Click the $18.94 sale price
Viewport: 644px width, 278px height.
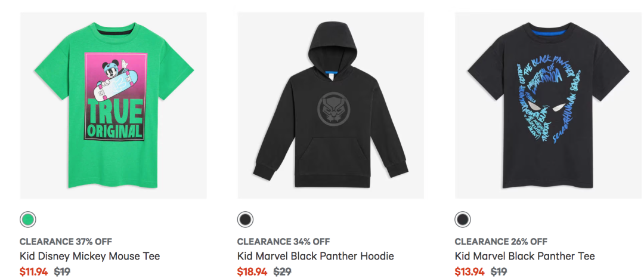click(252, 271)
